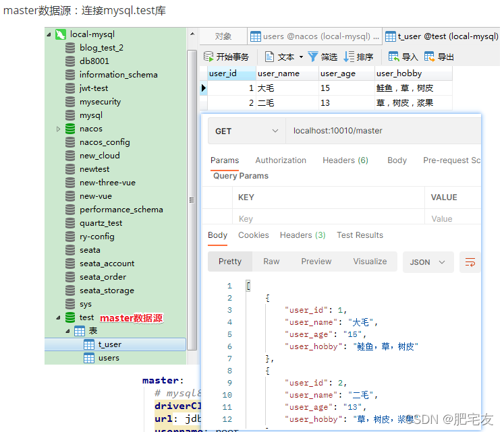Click the Sort (排序) icon
This screenshot has height=432, width=504.
point(349,57)
